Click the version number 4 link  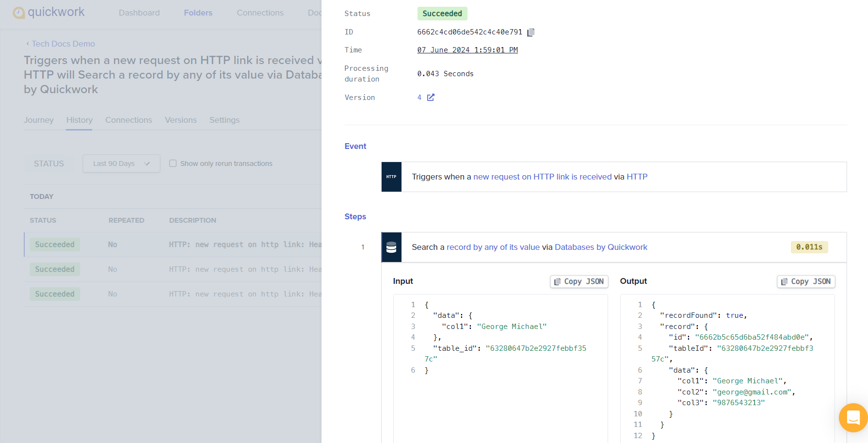point(419,98)
